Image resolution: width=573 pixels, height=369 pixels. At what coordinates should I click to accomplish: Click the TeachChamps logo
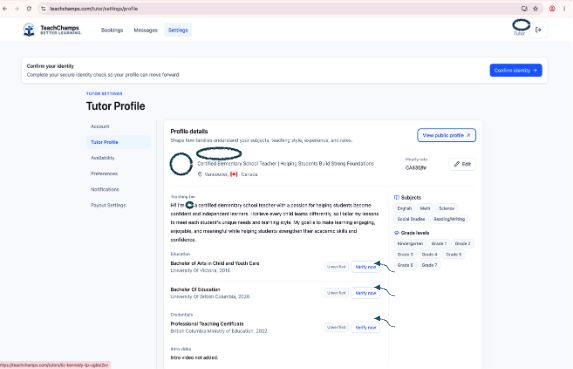52,30
